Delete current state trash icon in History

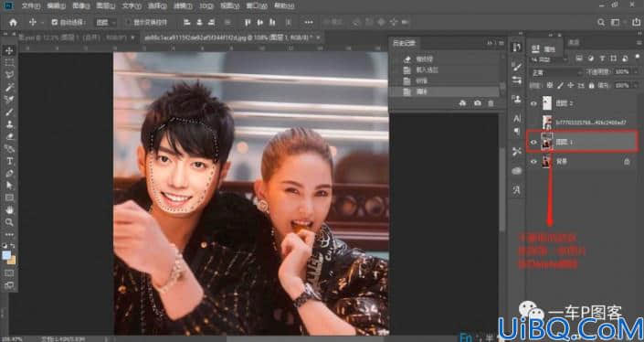tap(491, 103)
